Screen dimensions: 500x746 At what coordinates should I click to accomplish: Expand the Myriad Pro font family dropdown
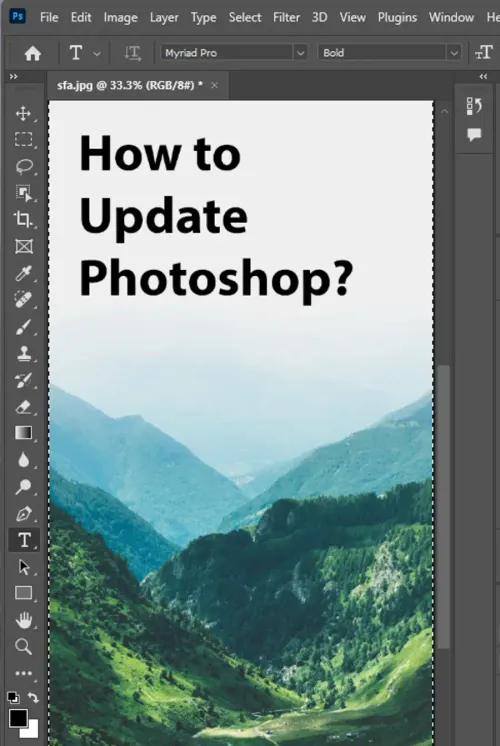tap(300, 53)
